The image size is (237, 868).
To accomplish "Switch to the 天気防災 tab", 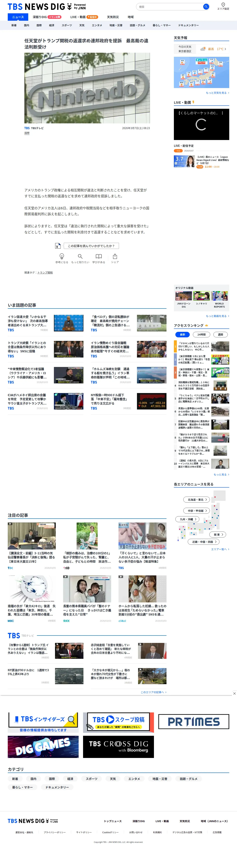I will point(113,17).
